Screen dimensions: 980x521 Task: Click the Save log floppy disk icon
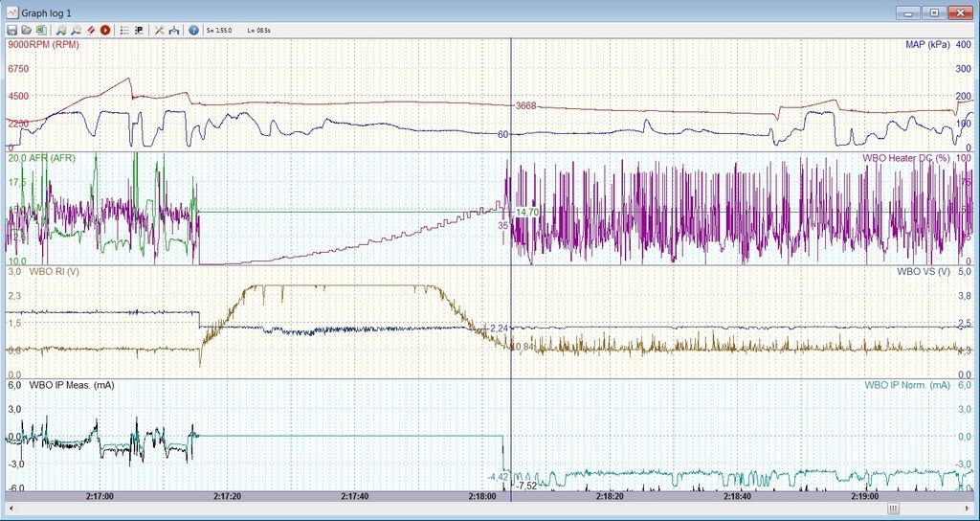pos(11,31)
